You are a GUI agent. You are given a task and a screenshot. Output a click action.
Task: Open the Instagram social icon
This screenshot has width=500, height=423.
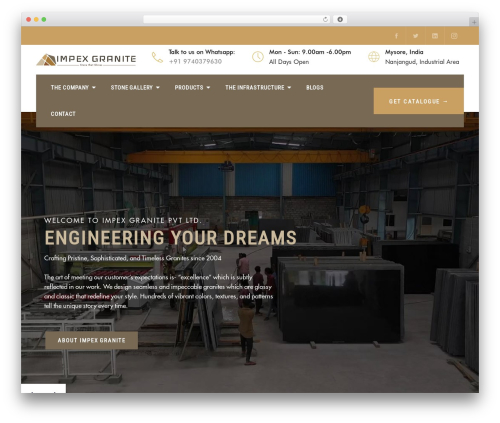tap(454, 36)
